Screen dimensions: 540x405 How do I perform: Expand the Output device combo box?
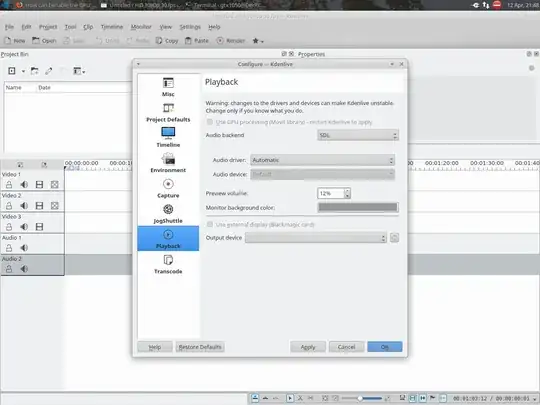tap(316, 238)
